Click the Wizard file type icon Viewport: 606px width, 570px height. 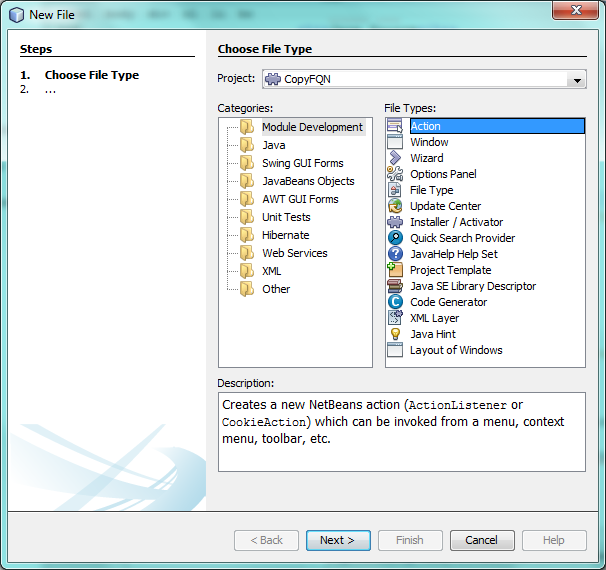tap(395, 158)
